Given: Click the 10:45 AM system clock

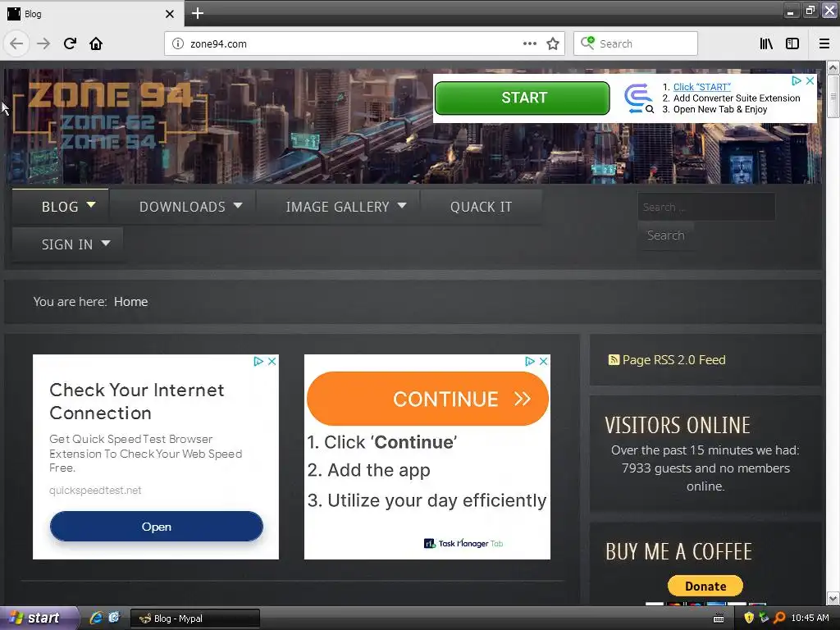Looking at the screenshot, I should pyautogui.click(x=810, y=618).
